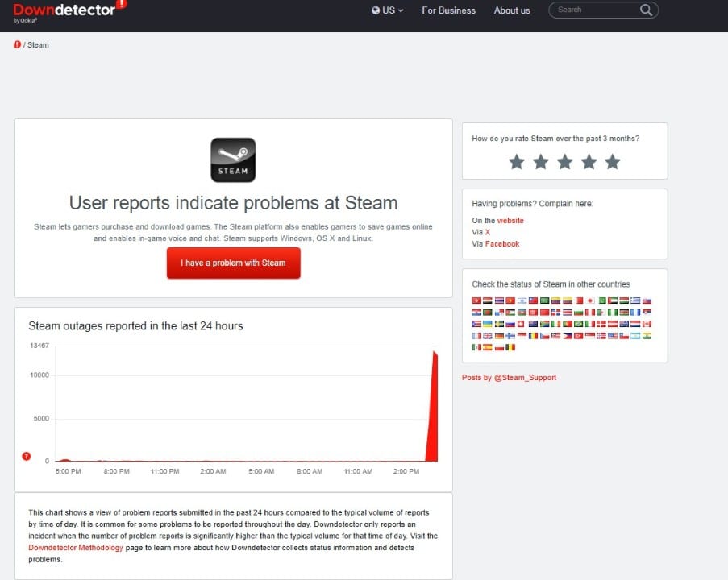The image size is (728, 580).
Task: Click the red question mark chart help icon
Action: [x=27, y=456]
